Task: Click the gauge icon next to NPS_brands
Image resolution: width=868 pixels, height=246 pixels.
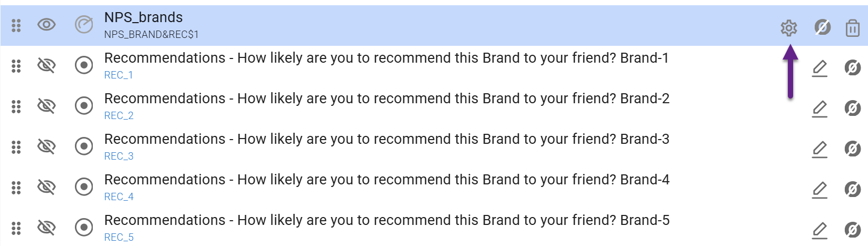Action: point(84,25)
